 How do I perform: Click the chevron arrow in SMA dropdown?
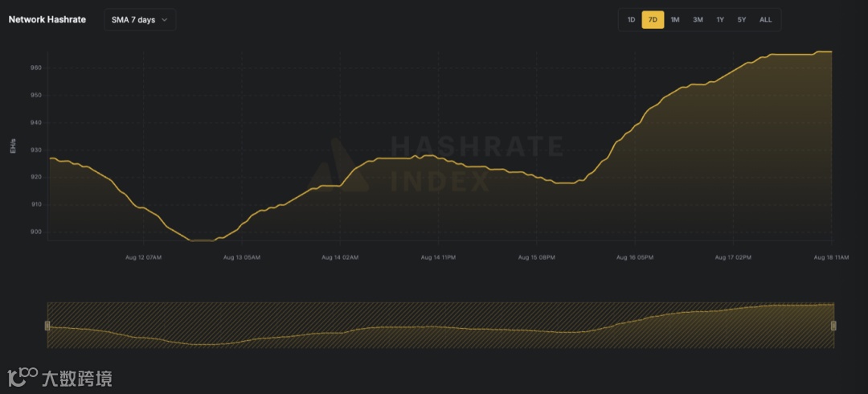pyautogui.click(x=165, y=20)
